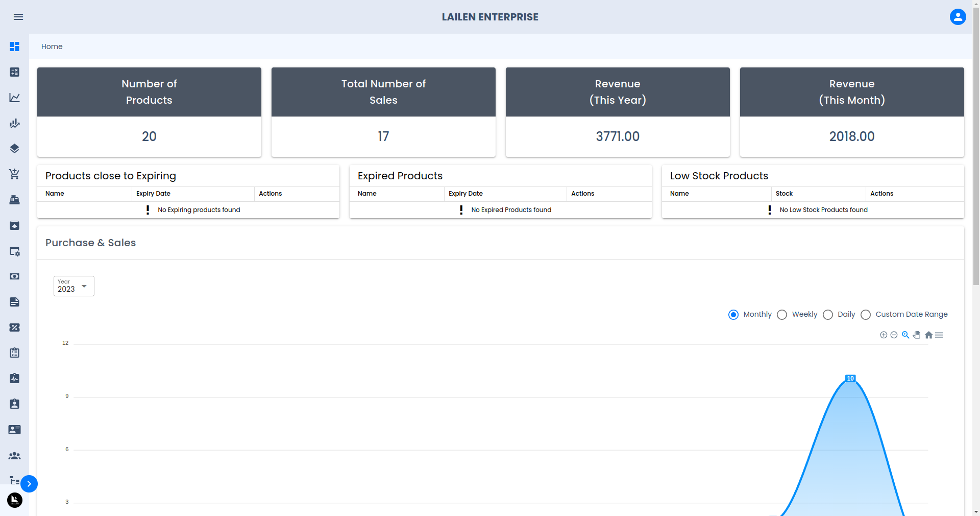Screen dimensions: 980x516
Task: Click the group of people sidebar icon
Action: coord(15,455)
